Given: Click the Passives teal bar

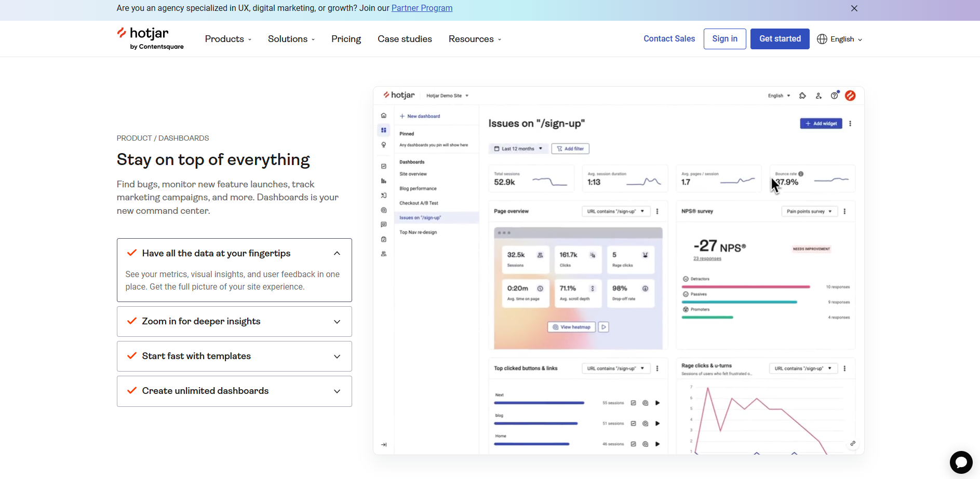Looking at the screenshot, I should coord(739,302).
